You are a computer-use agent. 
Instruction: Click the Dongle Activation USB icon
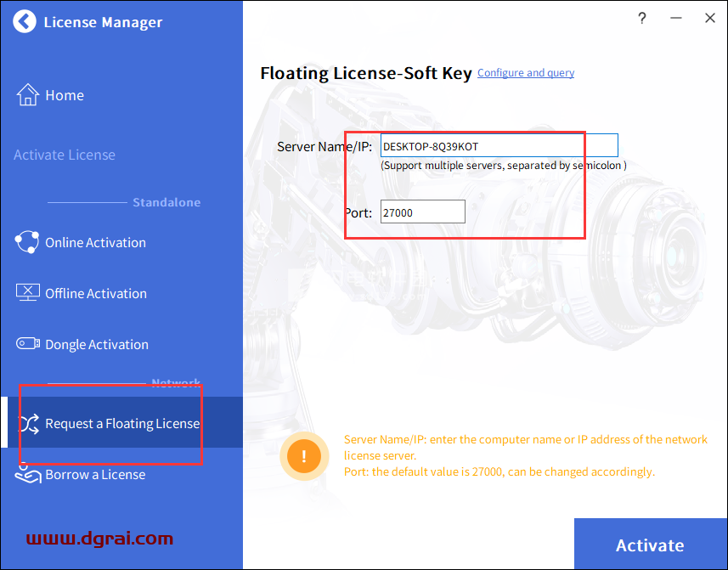click(x=28, y=344)
